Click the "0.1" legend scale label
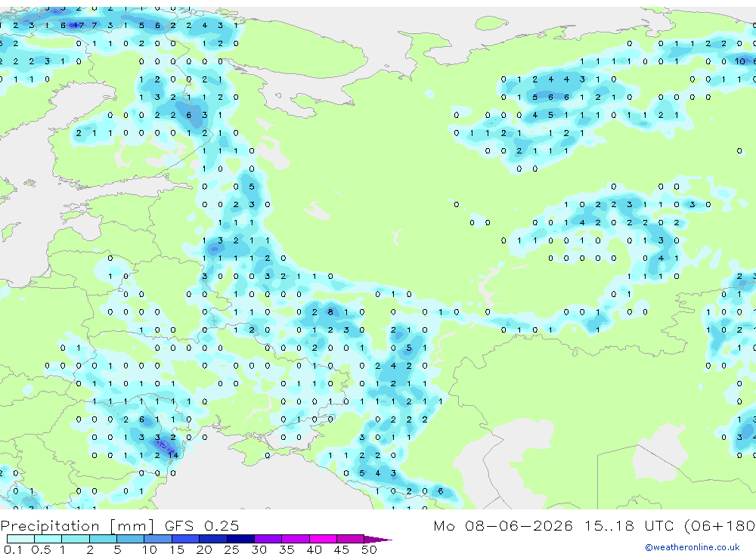756x554 pixels. tap(13, 549)
